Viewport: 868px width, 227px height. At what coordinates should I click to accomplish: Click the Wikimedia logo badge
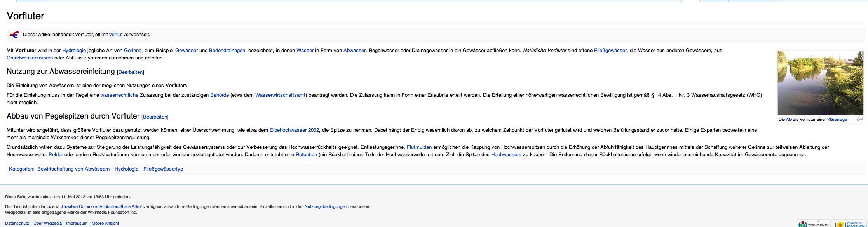(x=813, y=224)
